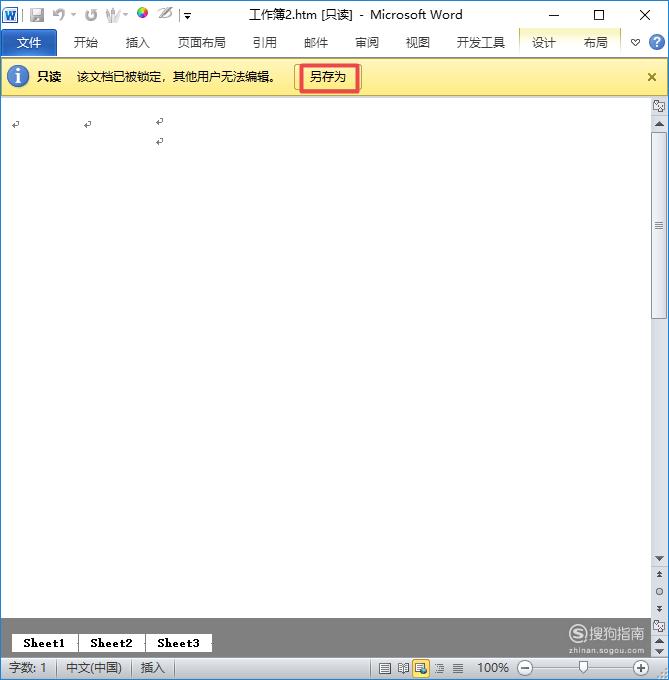Click the 另存为 button
669x680 pixels.
click(328, 77)
